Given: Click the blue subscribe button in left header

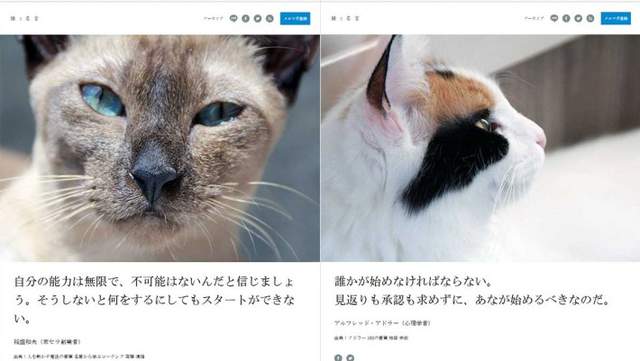Looking at the screenshot, I should pyautogui.click(x=295, y=18).
